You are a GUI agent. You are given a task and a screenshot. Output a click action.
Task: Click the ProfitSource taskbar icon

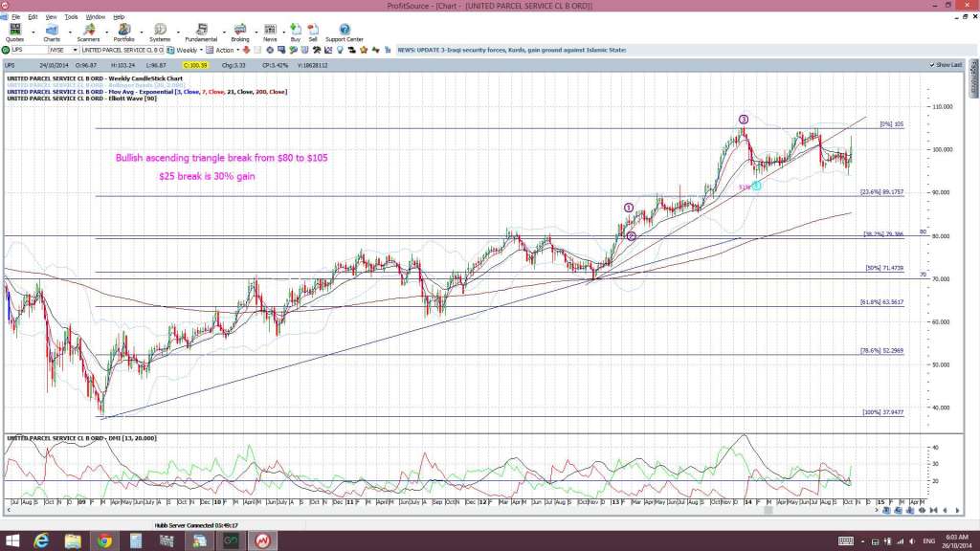(262, 540)
